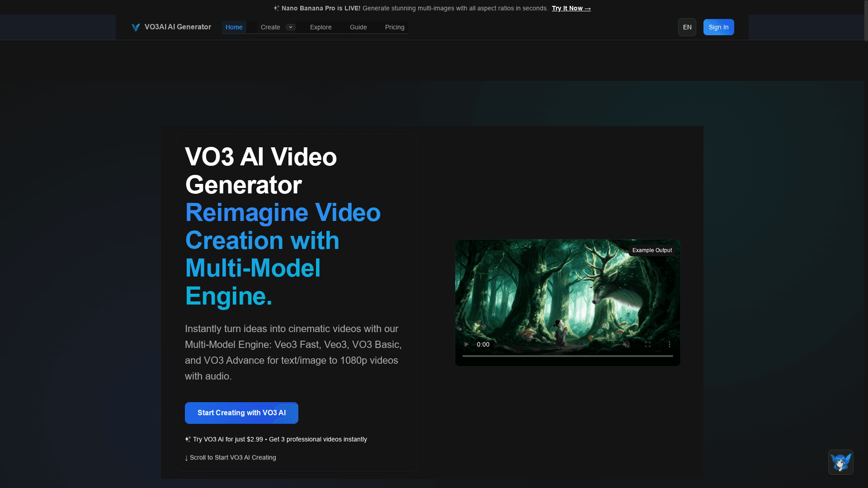
Task: Navigate to the Pricing page
Action: pos(394,27)
